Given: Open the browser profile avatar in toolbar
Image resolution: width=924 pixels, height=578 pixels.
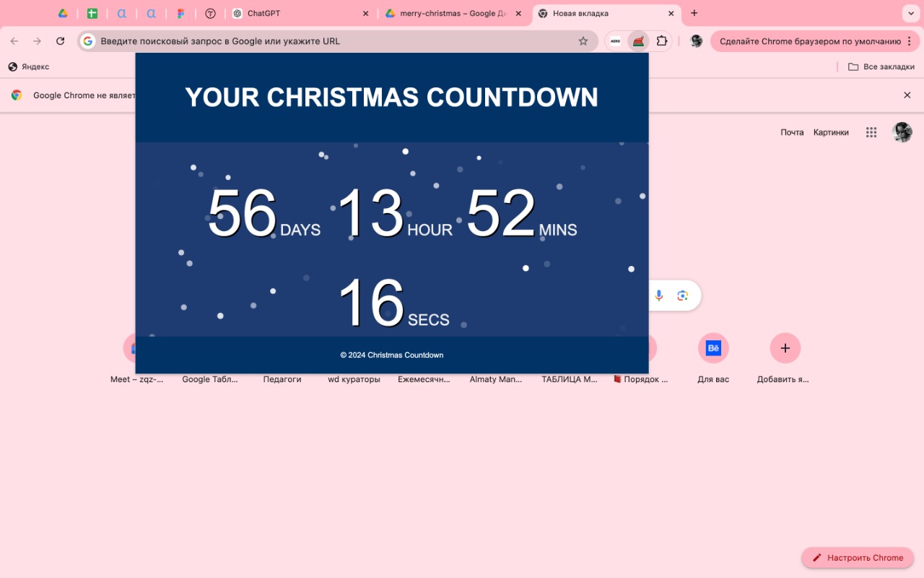Looking at the screenshot, I should (696, 41).
